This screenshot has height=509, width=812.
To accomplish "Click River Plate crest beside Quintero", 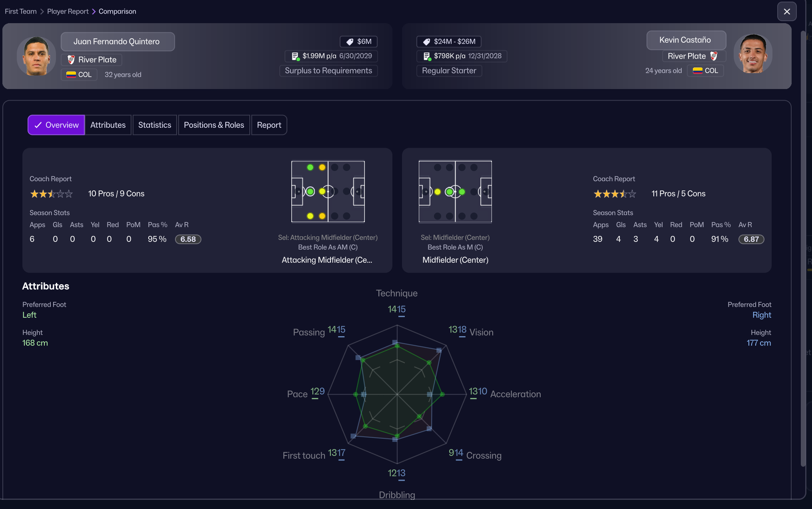I will click(x=71, y=60).
